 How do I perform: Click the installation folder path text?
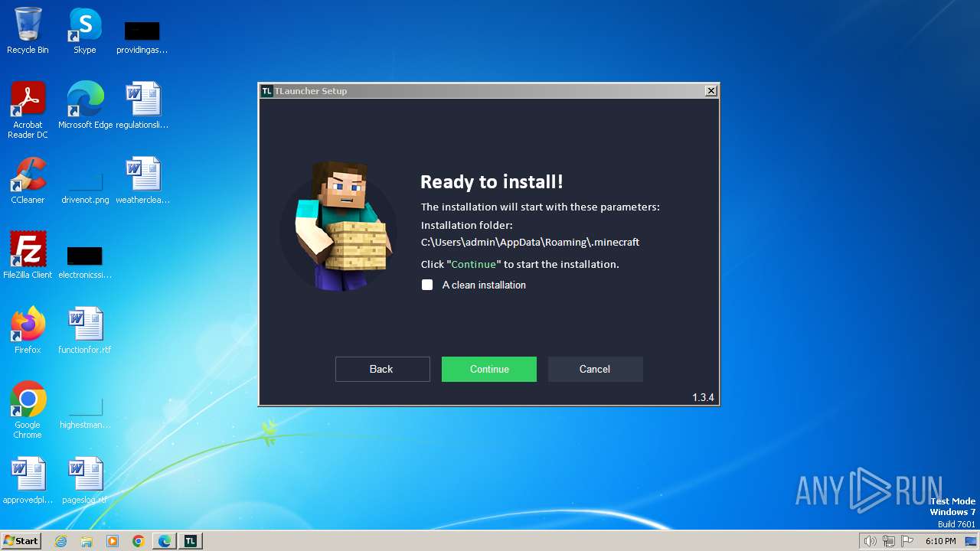pyautogui.click(x=530, y=242)
